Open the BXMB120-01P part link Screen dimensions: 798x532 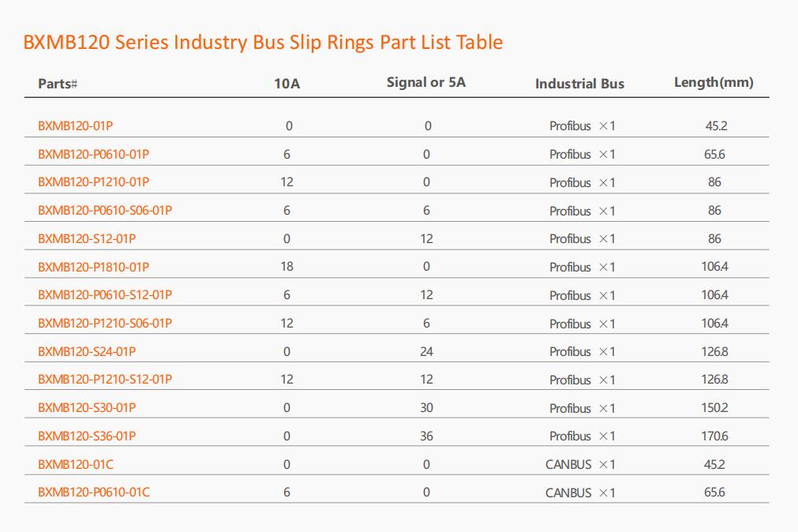[75, 126]
